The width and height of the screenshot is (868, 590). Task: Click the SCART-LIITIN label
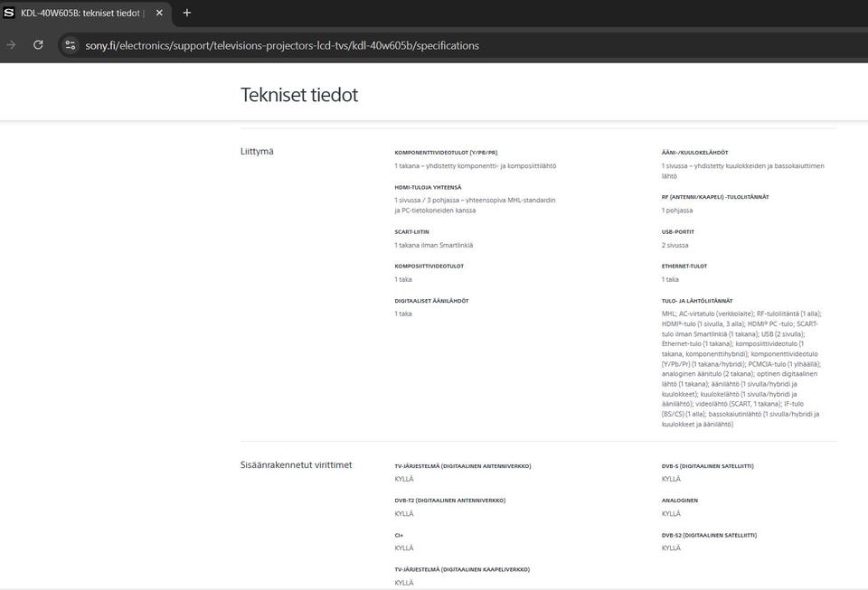tap(412, 231)
